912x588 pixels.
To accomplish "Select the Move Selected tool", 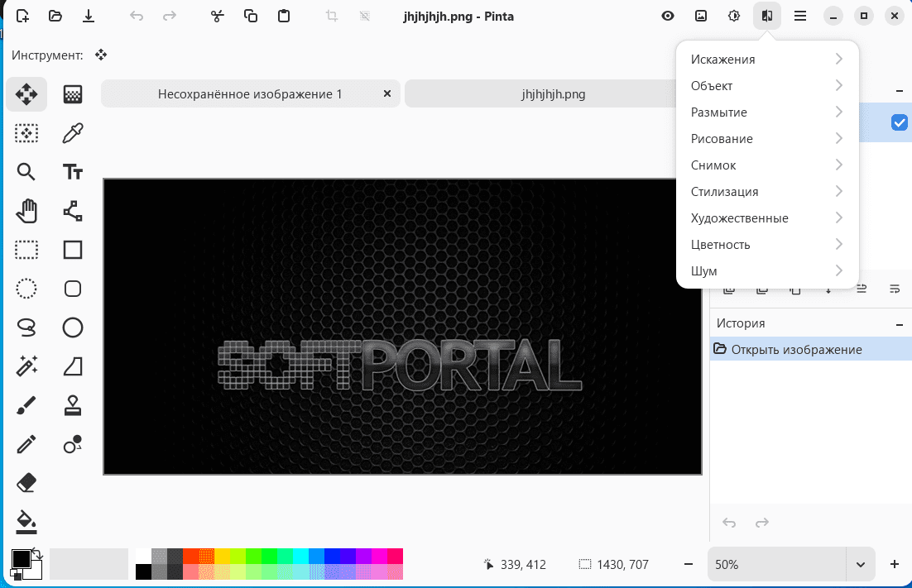I will point(26,94).
